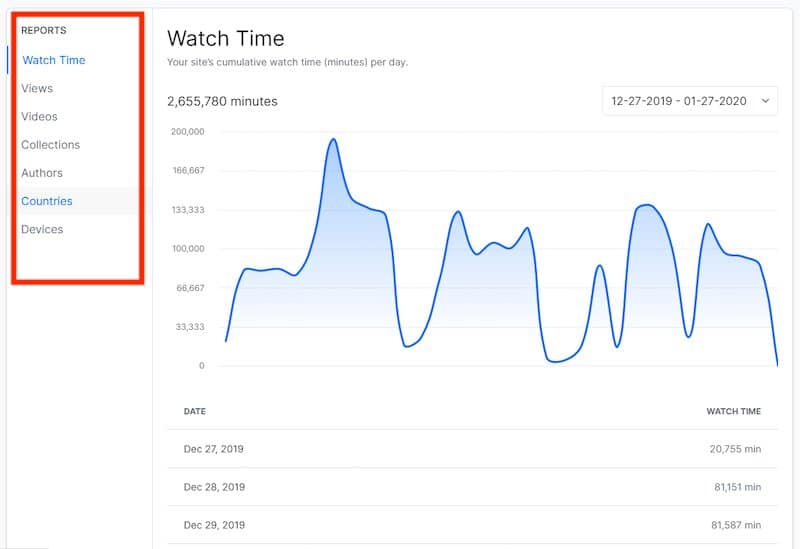Go to the Collections report
The width and height of the screenshot is (800, 549).
tap(50, 145)
